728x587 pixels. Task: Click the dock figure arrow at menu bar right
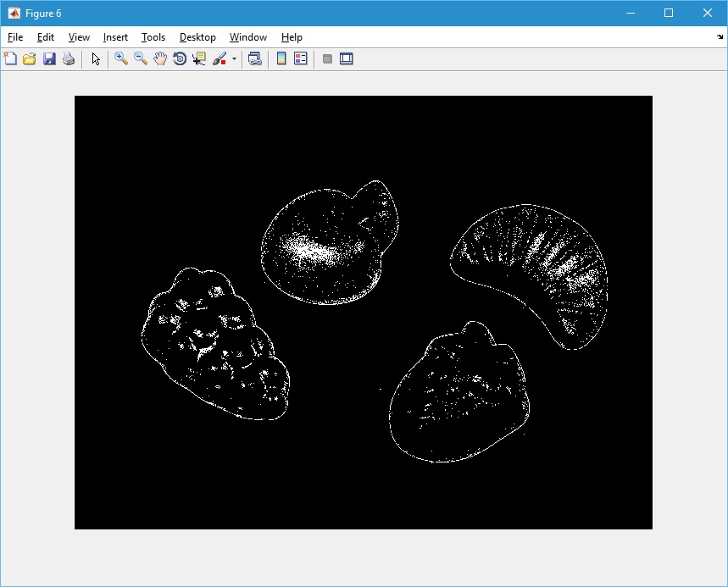pyautogui.click(x=720, y=37)
